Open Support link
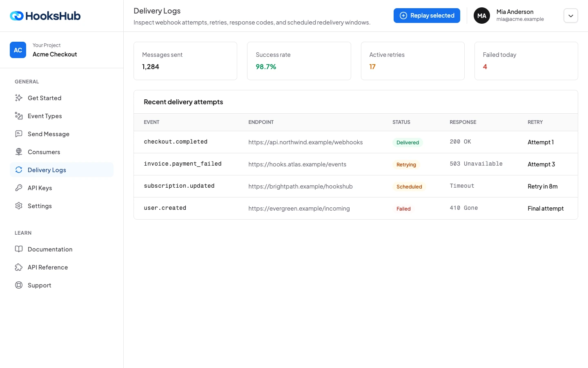Viewport: 588px width, 368px height. [x=62, y=285]
